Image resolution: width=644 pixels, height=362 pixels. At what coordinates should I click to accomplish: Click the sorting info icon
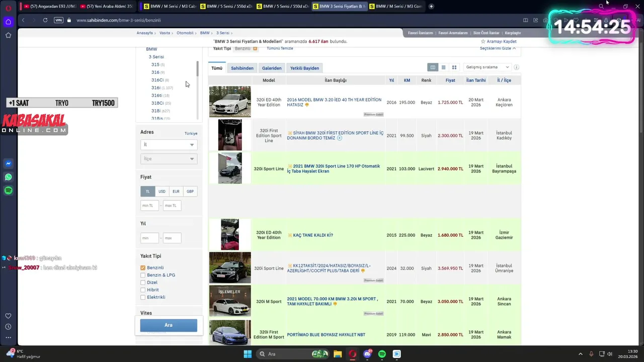point(516,67)
